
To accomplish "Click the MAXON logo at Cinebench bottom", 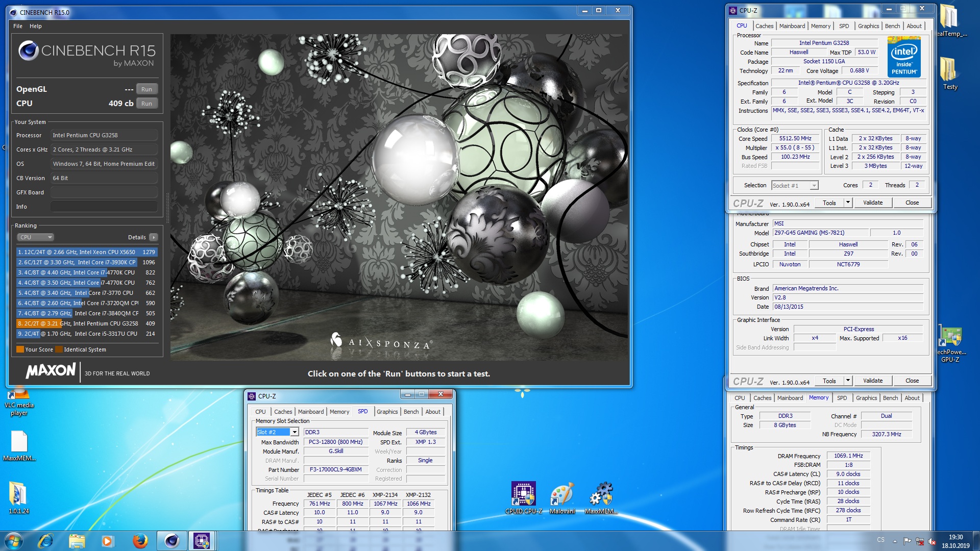I will click(51, 370).
